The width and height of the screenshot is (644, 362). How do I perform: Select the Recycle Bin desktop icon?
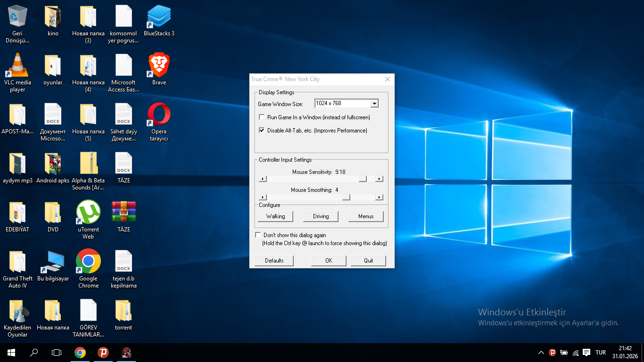17,25
